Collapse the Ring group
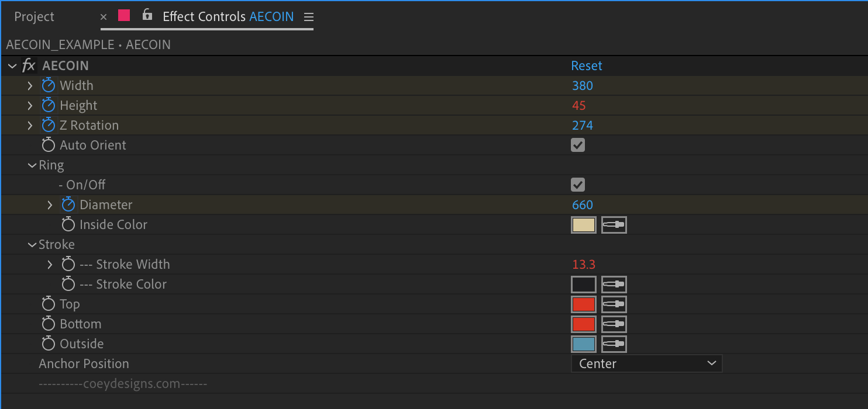This screenshot has height=409, width=868. [x=32, y=165]
